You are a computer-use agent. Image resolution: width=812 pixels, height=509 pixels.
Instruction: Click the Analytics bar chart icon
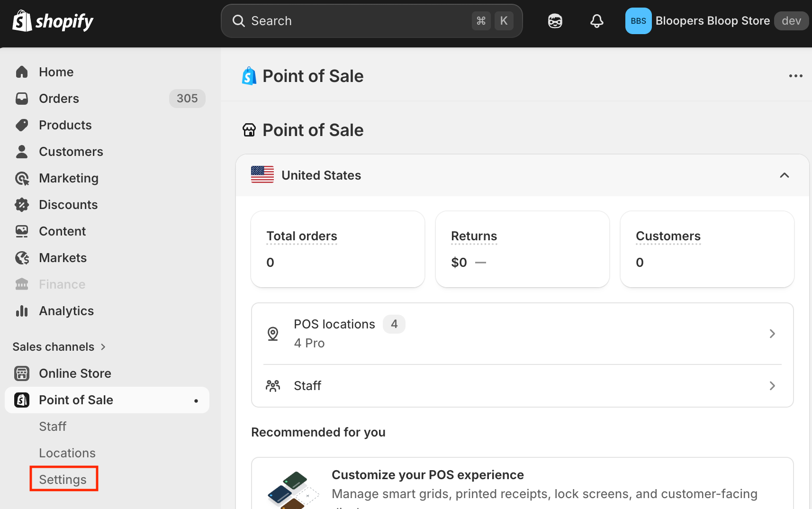(x=22, y=311)
